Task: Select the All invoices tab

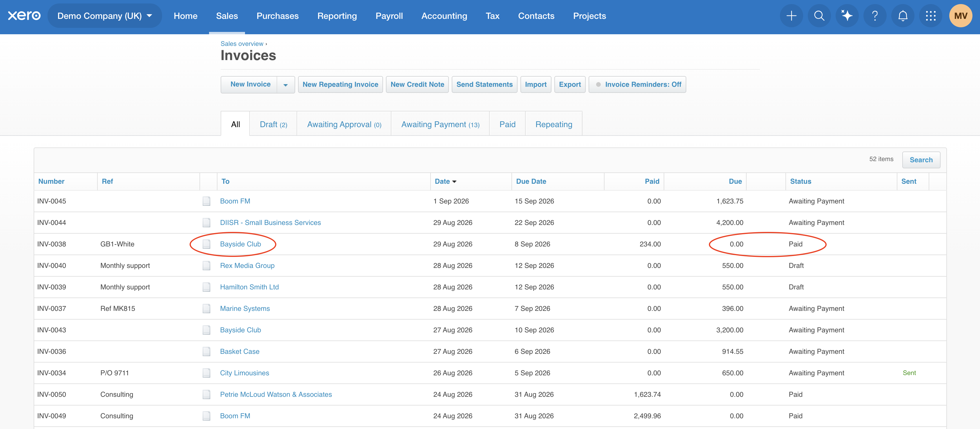Action: point(235,124)
